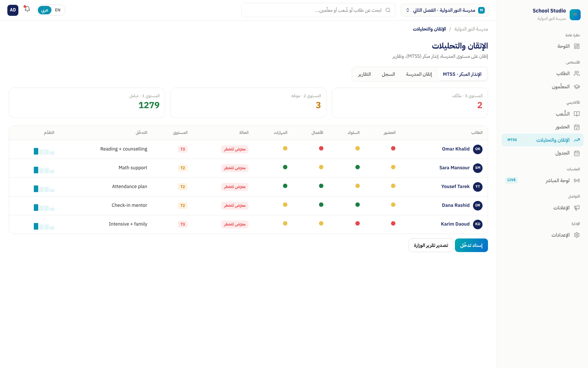The height and width of the screenshot is (368, 588).
Task: Select the التقارير tab
Action: click(x=365, y=74)
